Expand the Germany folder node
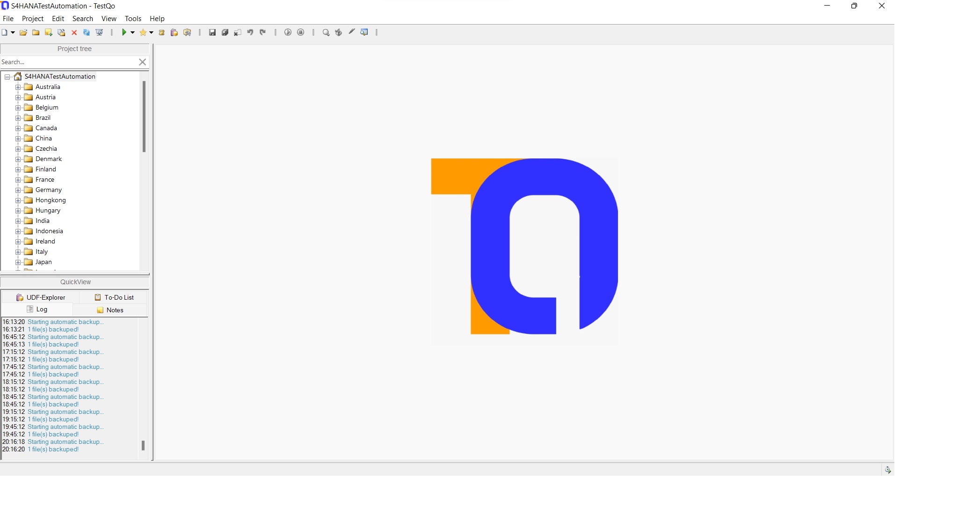Screen dimensions: 980x523 click(x=18, y=190)
